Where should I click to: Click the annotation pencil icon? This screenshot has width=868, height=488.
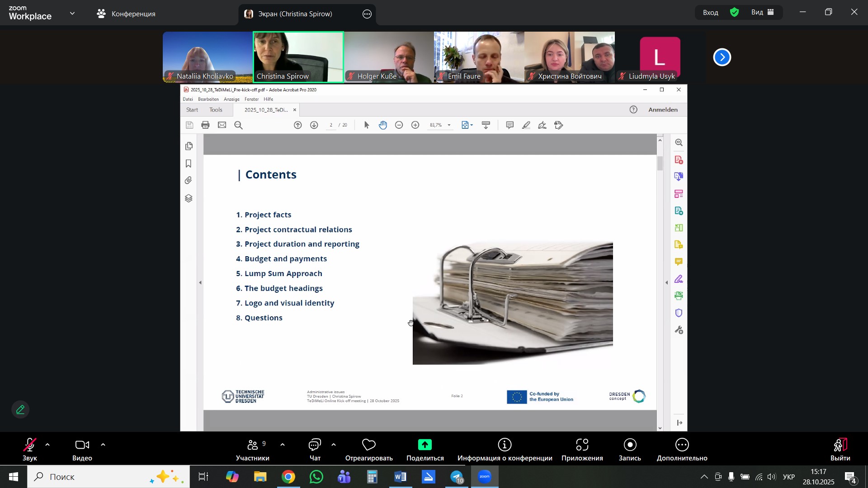[x=20, y=410]
